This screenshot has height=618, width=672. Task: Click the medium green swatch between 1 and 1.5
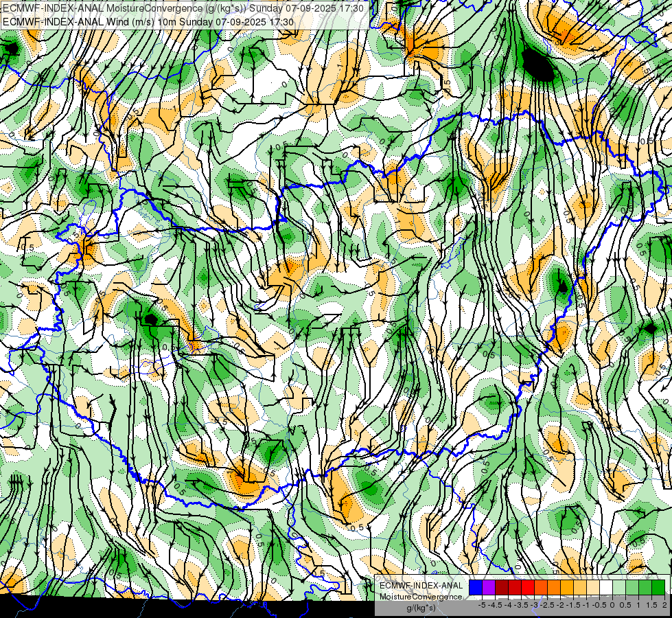click(645, 588)
